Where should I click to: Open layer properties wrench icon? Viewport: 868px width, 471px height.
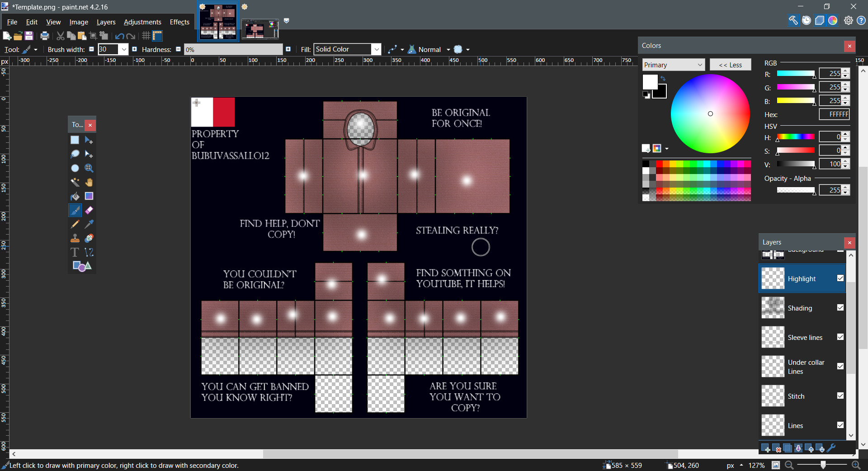pos(831,448)
